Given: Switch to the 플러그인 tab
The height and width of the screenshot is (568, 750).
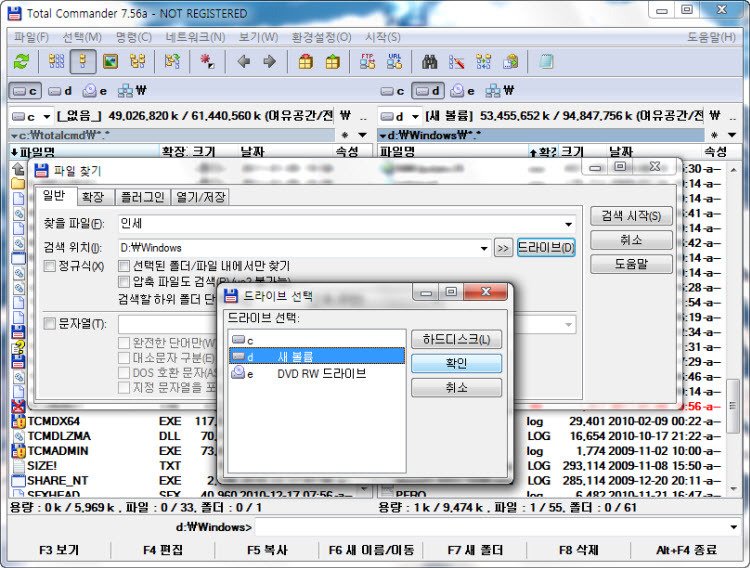Looking at the screenshot, I should [140, 197].
